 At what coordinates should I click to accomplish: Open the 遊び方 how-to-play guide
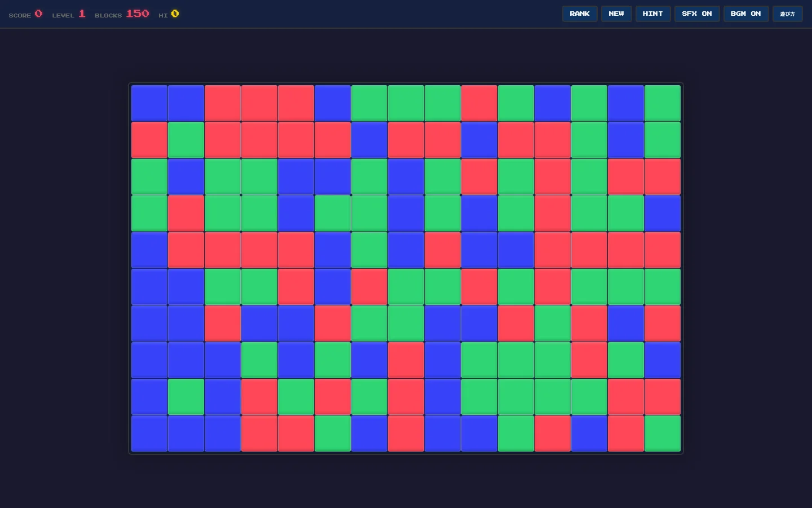[787, 14]
